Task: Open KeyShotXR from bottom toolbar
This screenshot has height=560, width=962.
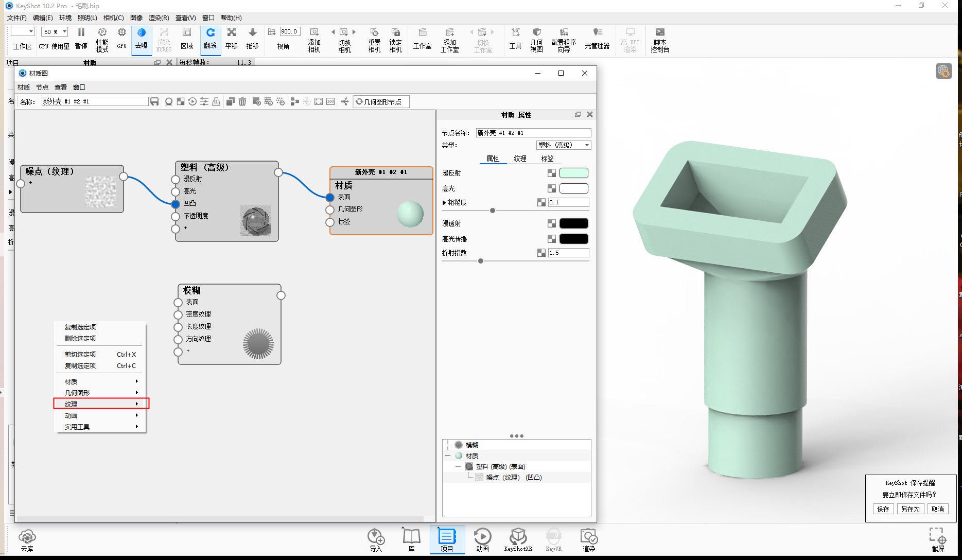Action: [x=518, y=539]
